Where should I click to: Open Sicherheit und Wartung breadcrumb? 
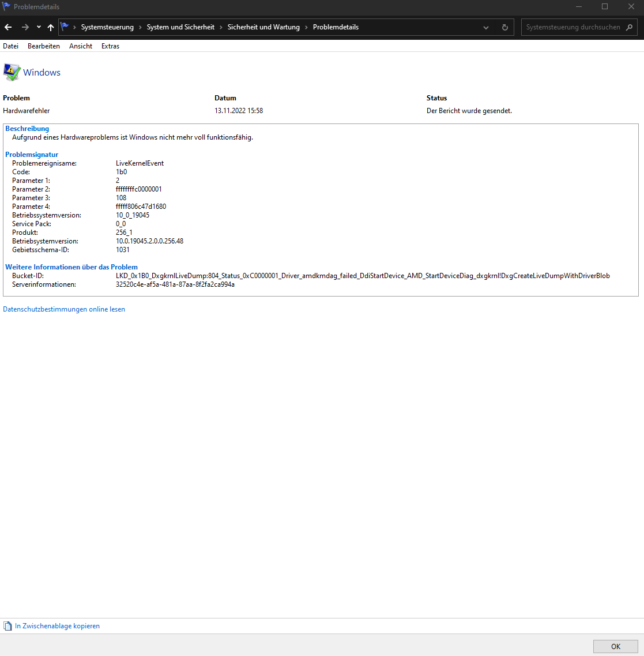pyautogui.click(x=263, y=27)
